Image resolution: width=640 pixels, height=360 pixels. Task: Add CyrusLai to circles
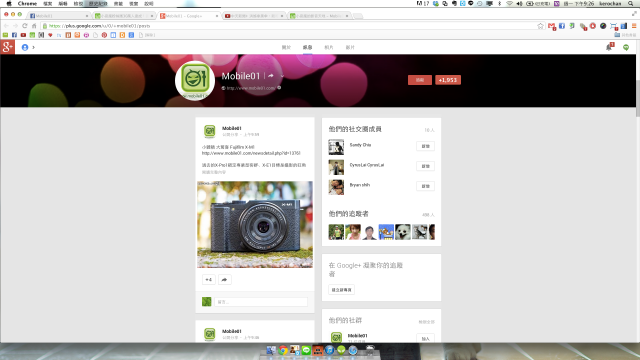point(425,166)
